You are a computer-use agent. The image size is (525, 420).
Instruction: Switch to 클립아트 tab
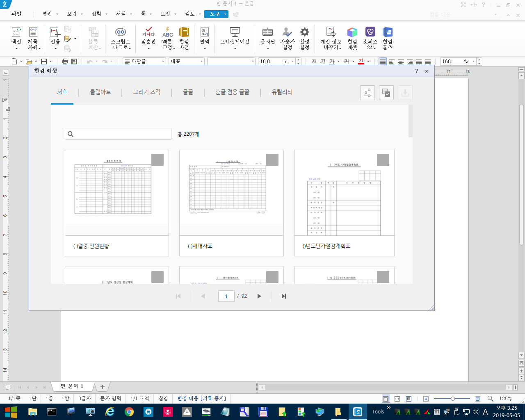point(100,92)
